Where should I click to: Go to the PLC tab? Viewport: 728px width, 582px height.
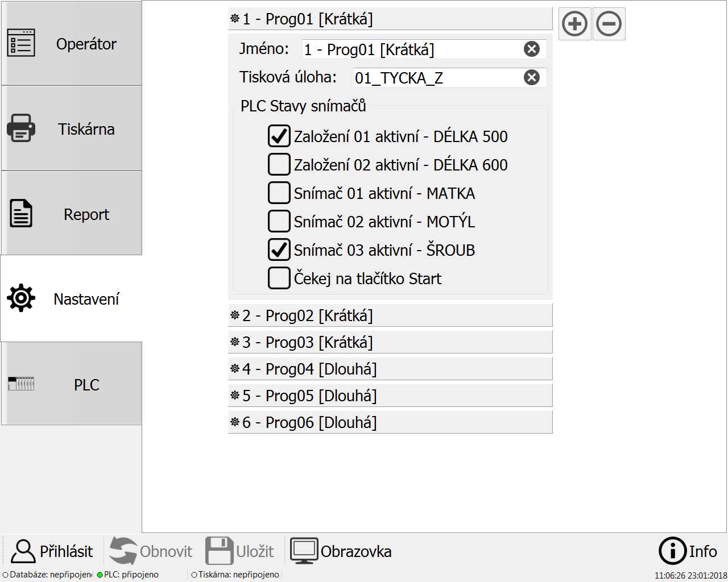pyautogui.click(x=71, y=384)
